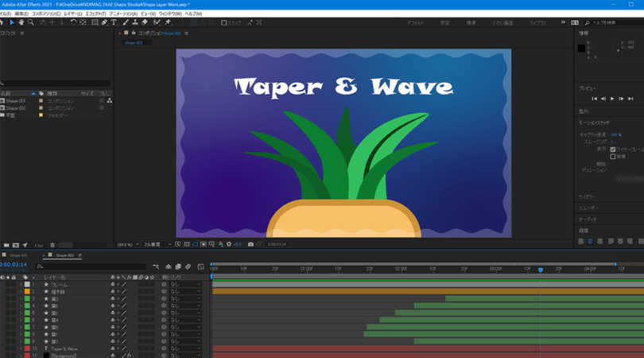644x358 pixels.
Task: Open parent link dropdown for フレーム layer
Action: tap(185, 284)
